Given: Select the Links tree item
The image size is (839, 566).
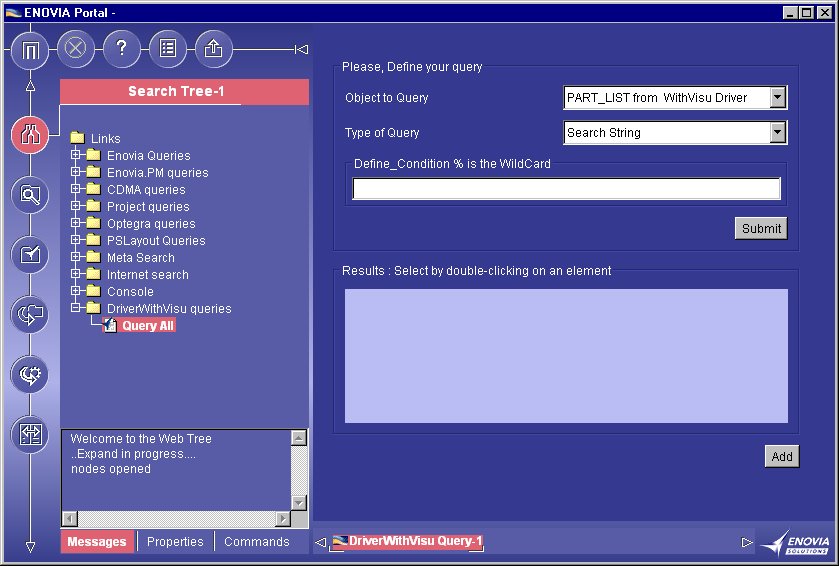Looking at the screenshot, I should click(105, 139).
